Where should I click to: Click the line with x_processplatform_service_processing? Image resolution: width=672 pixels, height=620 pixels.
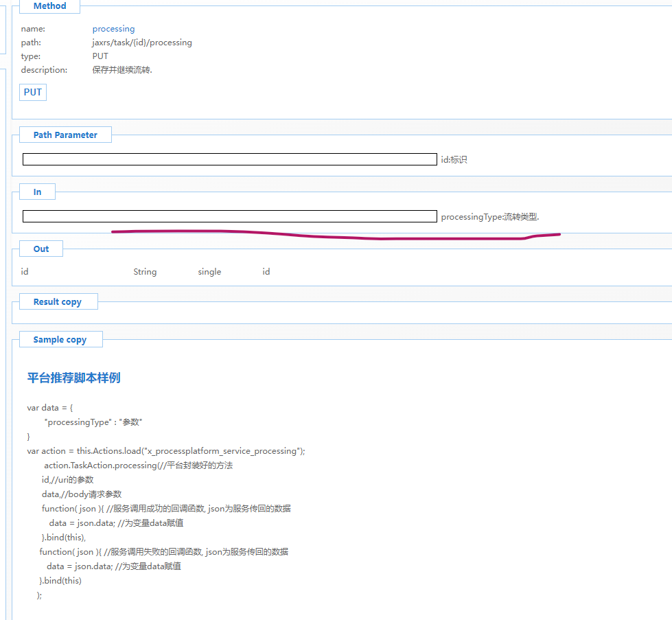point(166,451)
